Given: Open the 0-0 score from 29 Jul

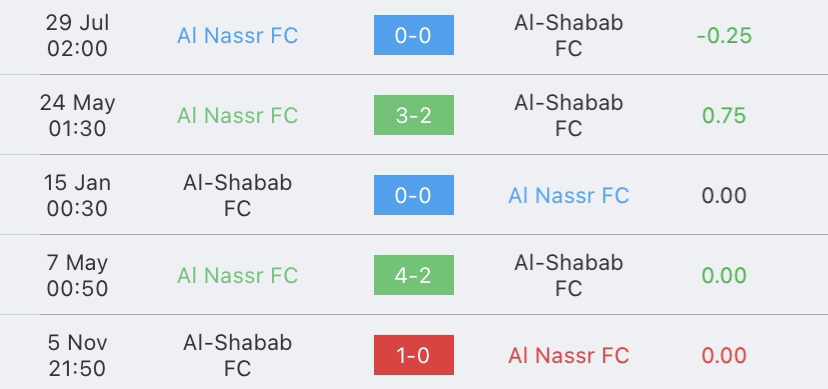Looking at the screenshot, I should (413, 35).
